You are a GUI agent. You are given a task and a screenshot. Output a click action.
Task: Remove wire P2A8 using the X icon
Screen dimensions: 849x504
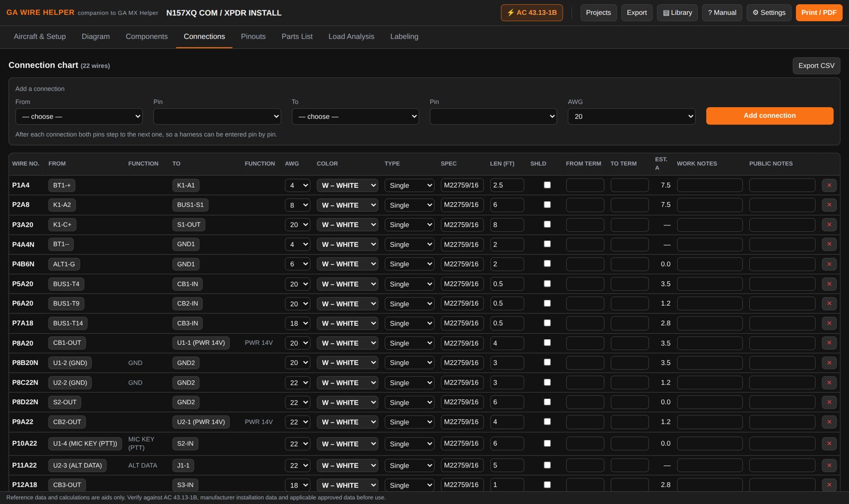[x=829, y=205]
